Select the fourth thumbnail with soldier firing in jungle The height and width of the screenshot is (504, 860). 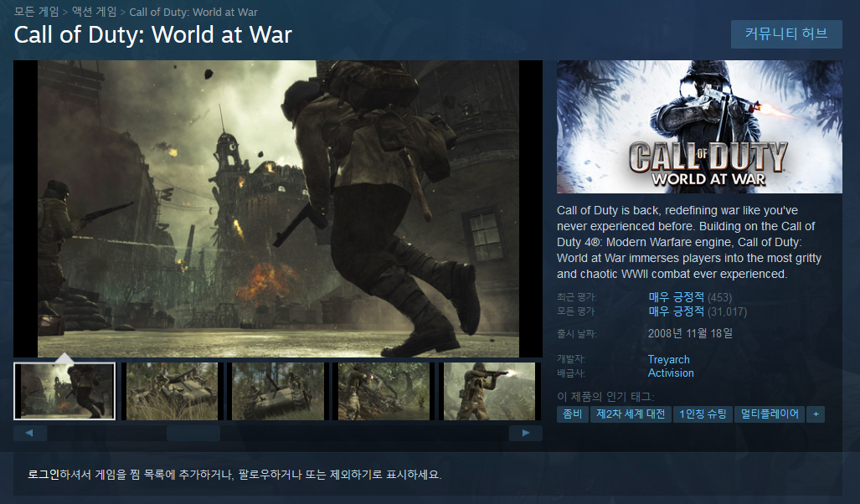pyautogui.click(x=384, y=391)
